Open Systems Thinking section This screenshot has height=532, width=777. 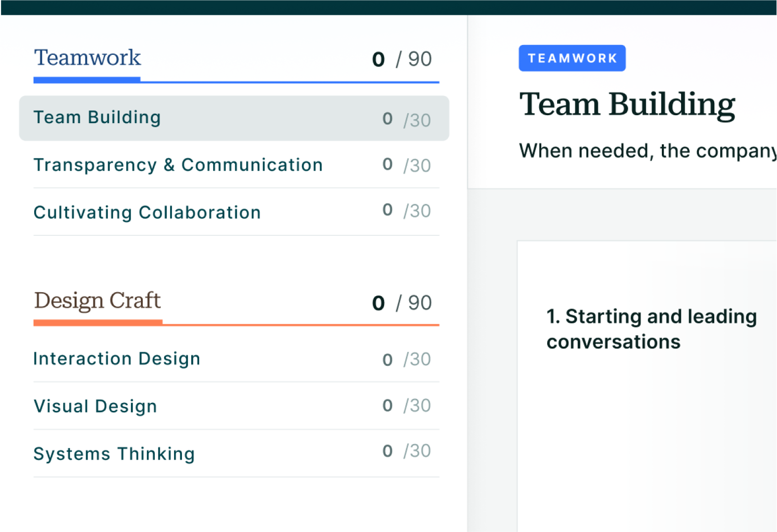click(x=236, y=453)
